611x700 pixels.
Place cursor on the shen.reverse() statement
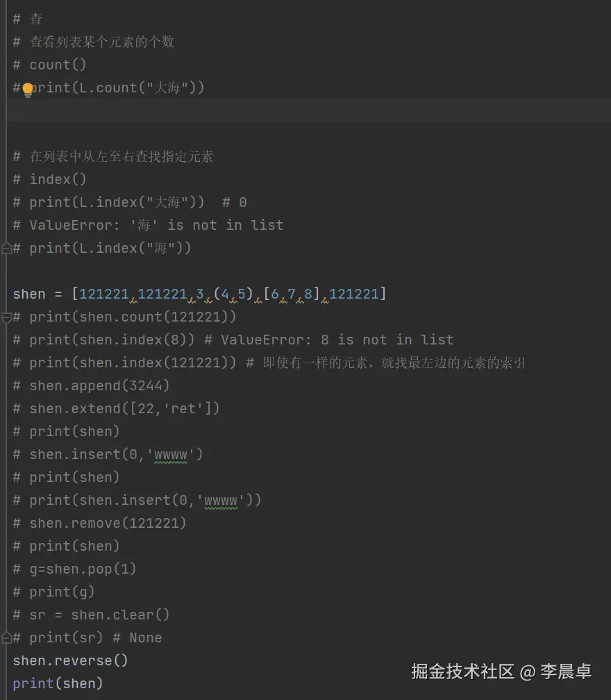69,660
